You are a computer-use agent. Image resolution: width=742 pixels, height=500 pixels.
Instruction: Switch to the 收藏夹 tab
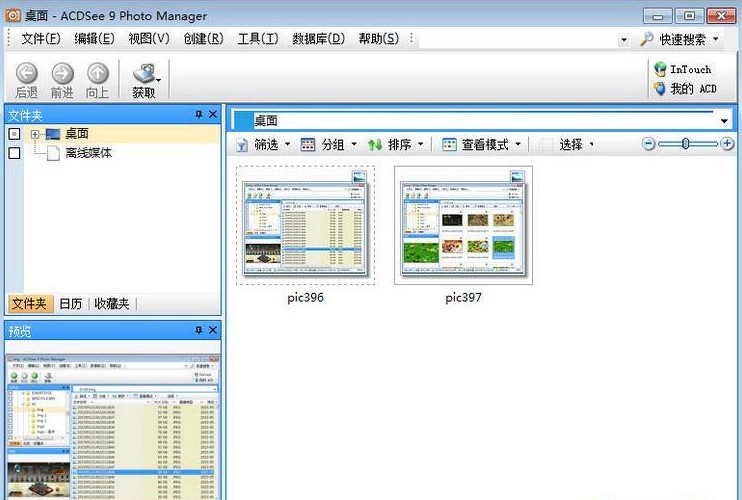tap(112, 304)
